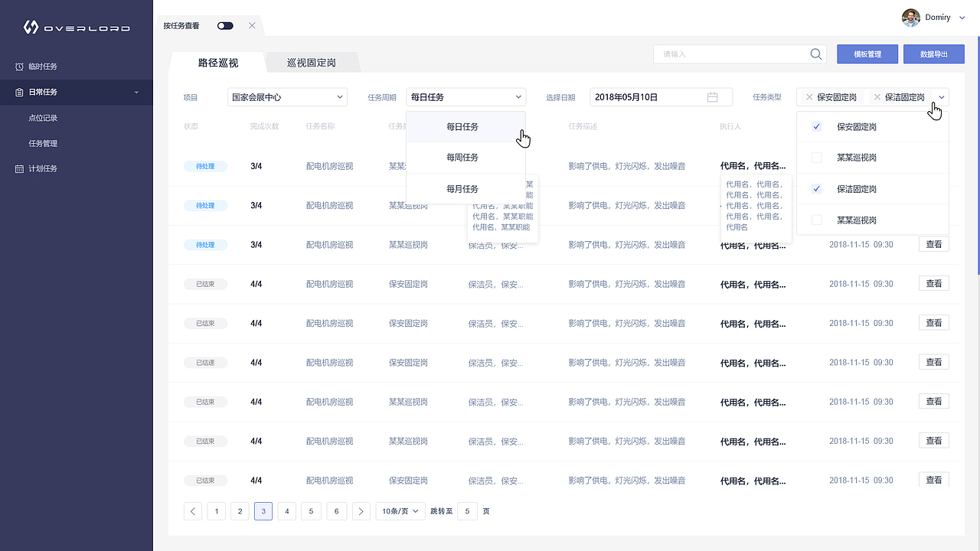The width and height of the screenshot is (980, 551).
Task: Click the first 待处理 status badge
Action: pyautogui.click(x=205, y=166)
